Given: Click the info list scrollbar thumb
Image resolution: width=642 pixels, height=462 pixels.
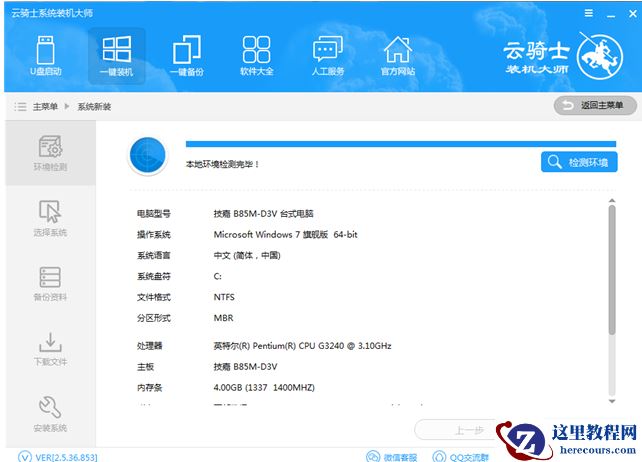Looking at the screenshot, I should click(x=612, y=270).
